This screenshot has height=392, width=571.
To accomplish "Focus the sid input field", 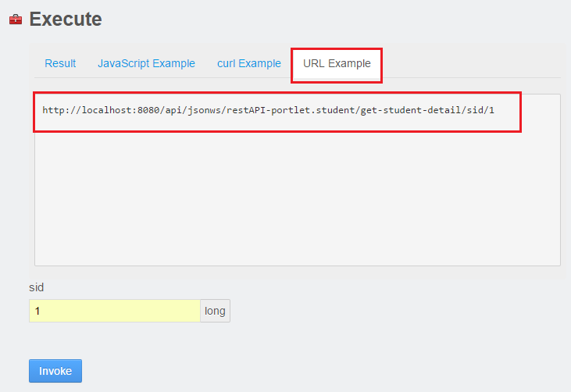I will [115, 311].
